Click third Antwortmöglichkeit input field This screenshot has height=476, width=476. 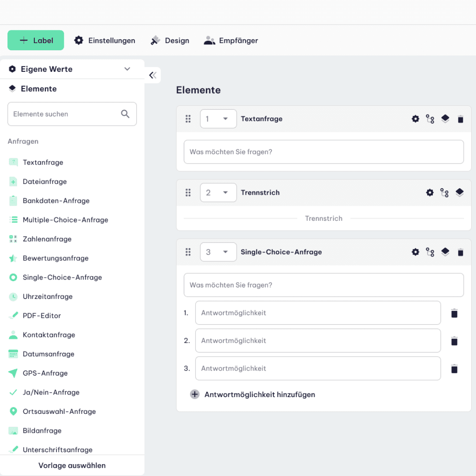(318, 368)
